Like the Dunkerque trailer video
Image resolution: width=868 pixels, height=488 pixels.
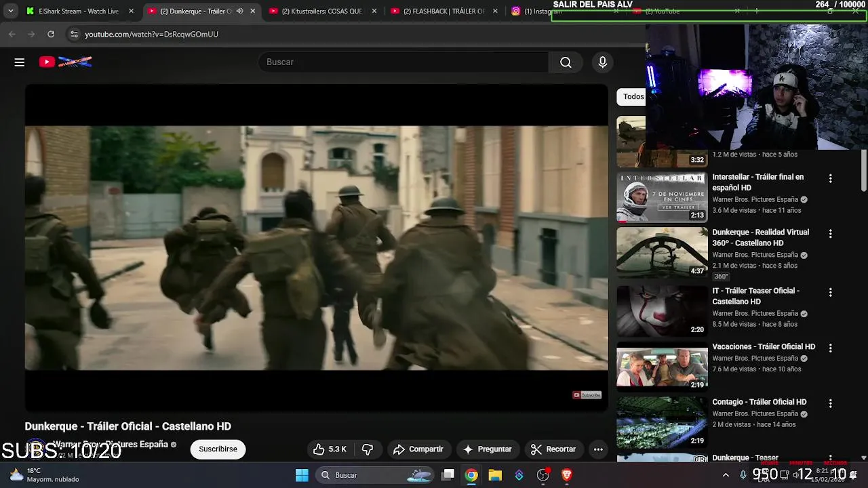pos(330,449)
